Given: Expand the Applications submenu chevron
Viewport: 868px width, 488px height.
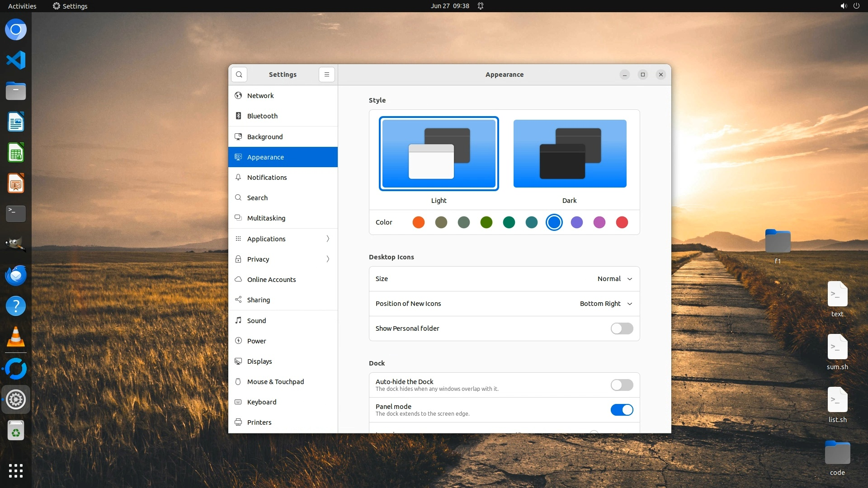Looking at the screenshot, I should [328, 239].
